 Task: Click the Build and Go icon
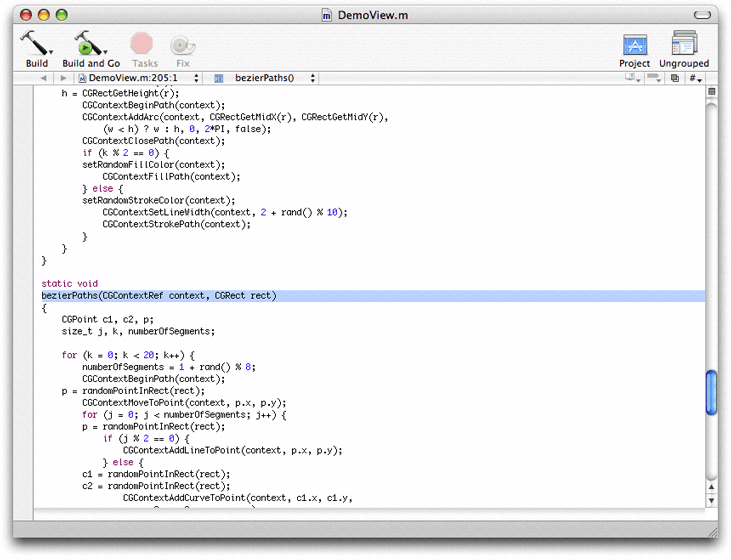tap(90, 44)
